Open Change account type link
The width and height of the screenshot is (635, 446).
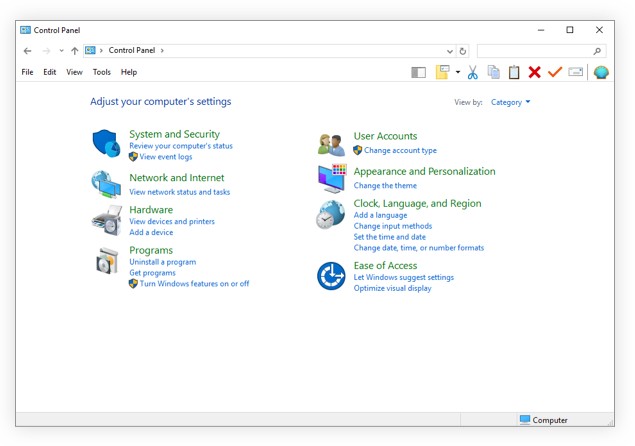400,151
